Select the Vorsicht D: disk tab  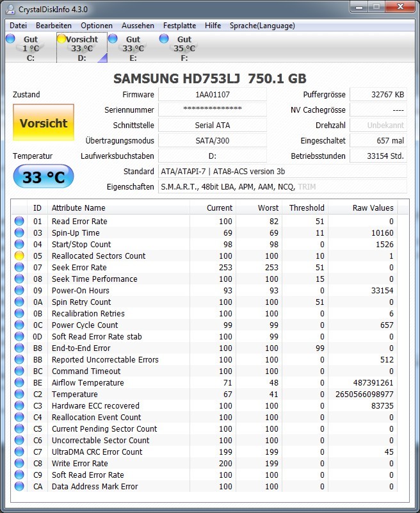coord(82,48)
